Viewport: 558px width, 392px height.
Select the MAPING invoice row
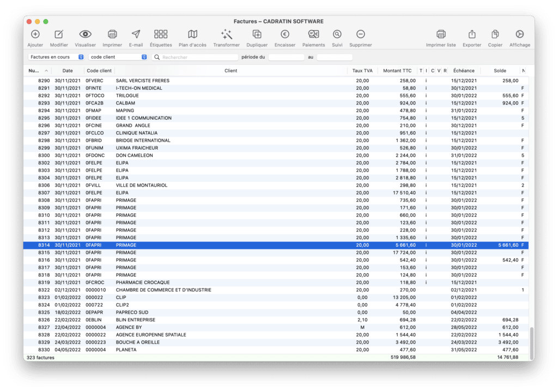tap(276, 111)
